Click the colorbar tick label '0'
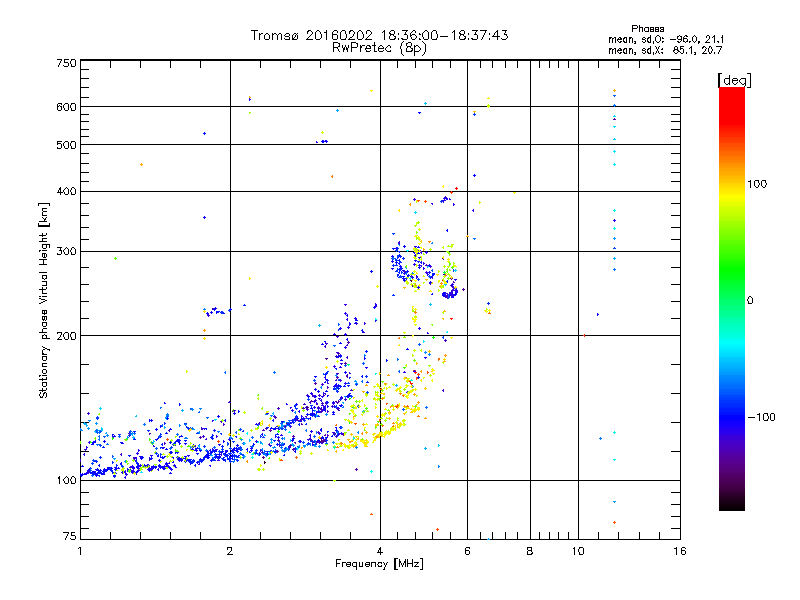 tap(750, 301)
